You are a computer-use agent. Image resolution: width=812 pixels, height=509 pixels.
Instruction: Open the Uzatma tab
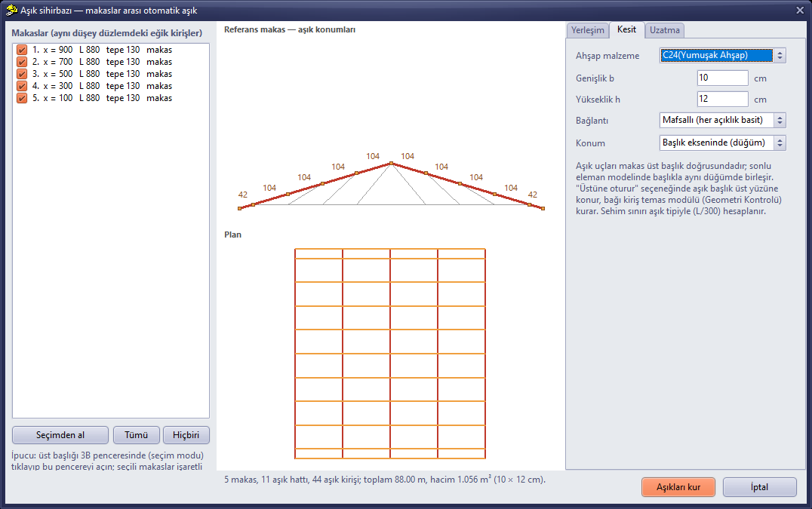tap(665, 30)
